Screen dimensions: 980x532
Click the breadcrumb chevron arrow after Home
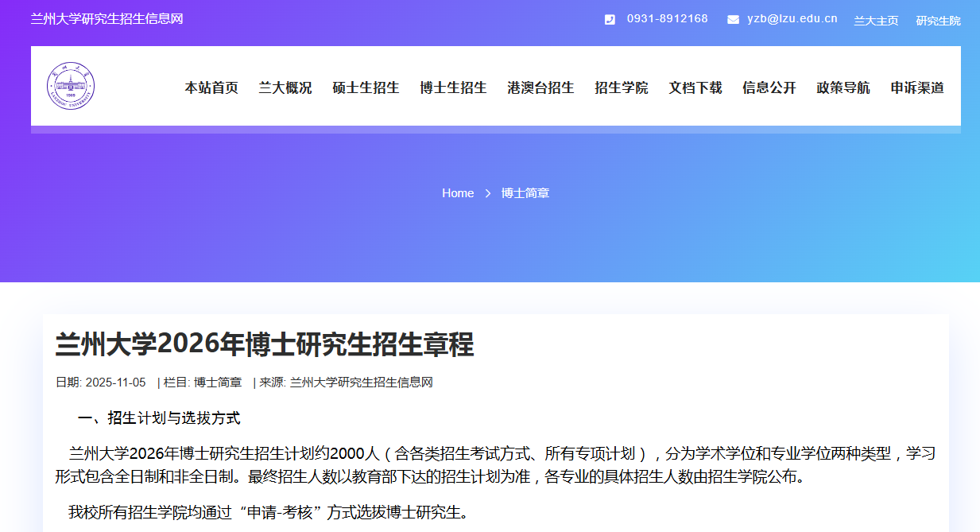(x=488, y=193)
